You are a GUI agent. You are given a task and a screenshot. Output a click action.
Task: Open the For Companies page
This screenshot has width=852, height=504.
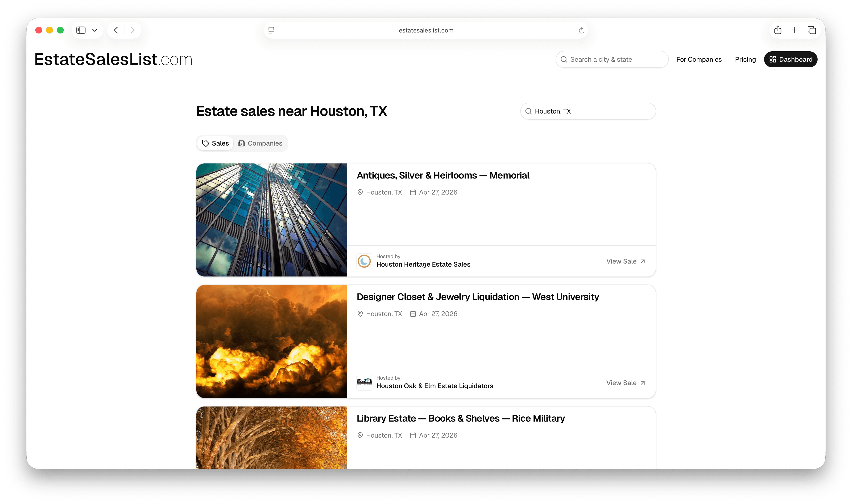pos(699,59)
